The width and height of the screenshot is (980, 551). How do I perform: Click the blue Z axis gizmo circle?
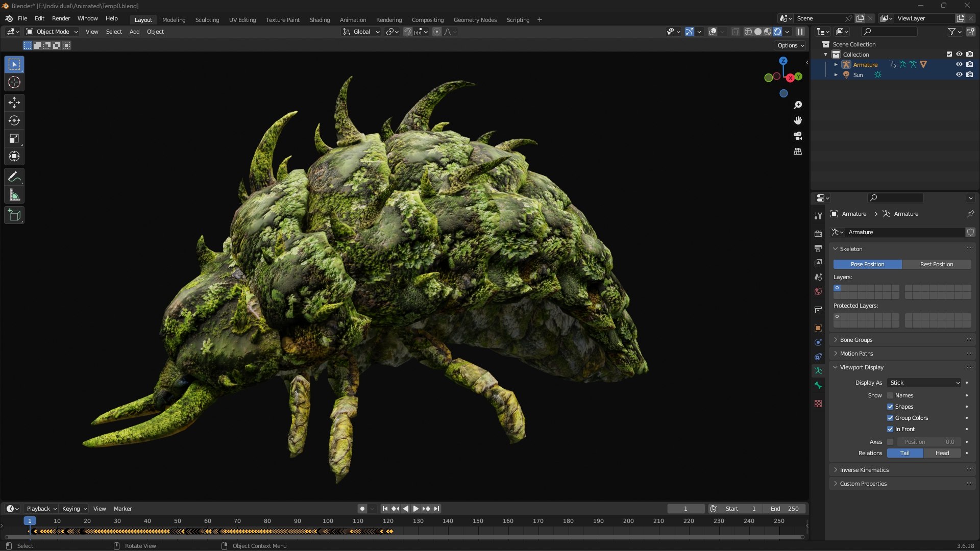[783, 61]
